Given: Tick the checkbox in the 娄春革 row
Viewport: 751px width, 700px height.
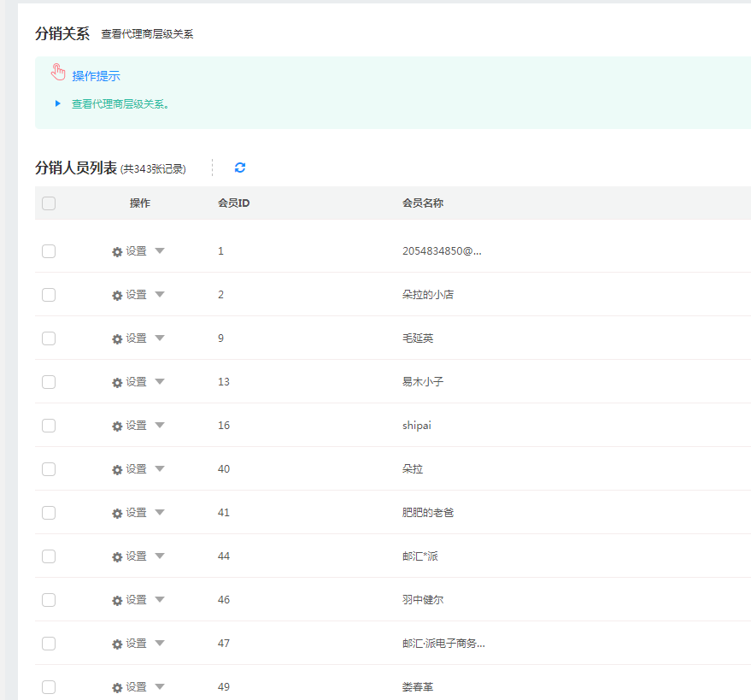Looking at the screenshot, I should coord(49,687).
